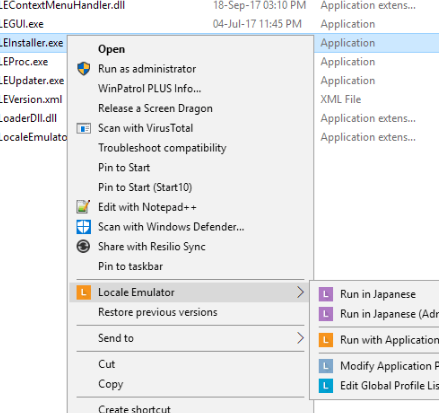Viewport: 439px width, 413px height.
Task: Choose Troubleshoot compatibility
Action: coord(162,148)
